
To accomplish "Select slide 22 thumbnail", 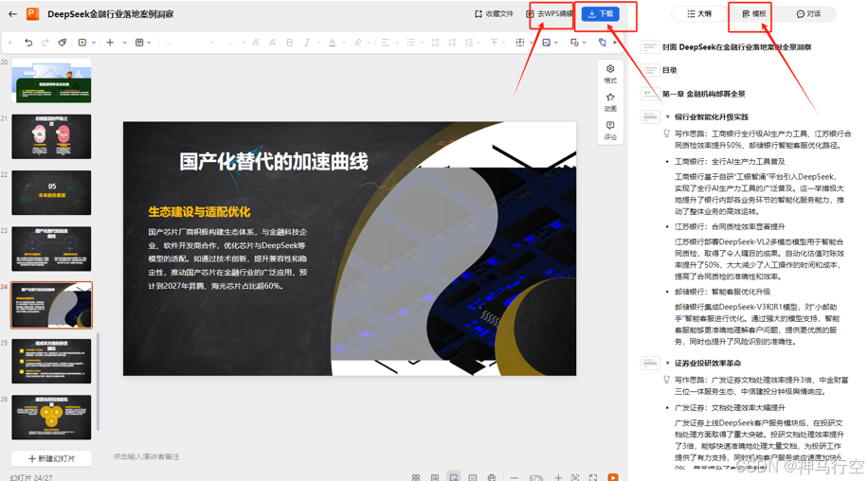I will (51, 192).
